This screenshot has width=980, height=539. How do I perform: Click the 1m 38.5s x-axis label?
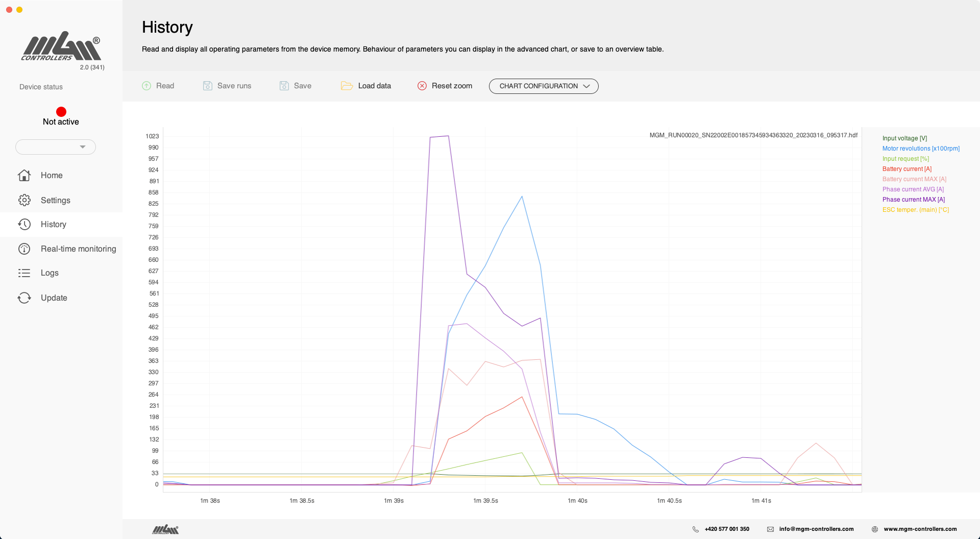(302, 501)
